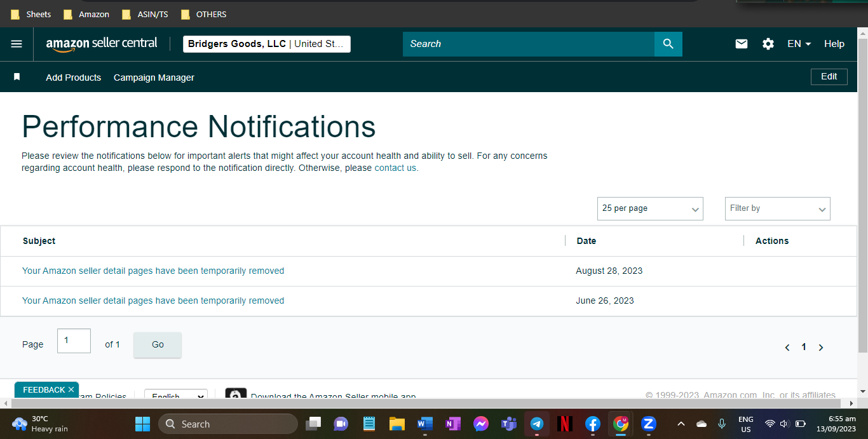Expand the EN language dropdown
The height and width of the screenshot is (439, 868).
[799, 44]
